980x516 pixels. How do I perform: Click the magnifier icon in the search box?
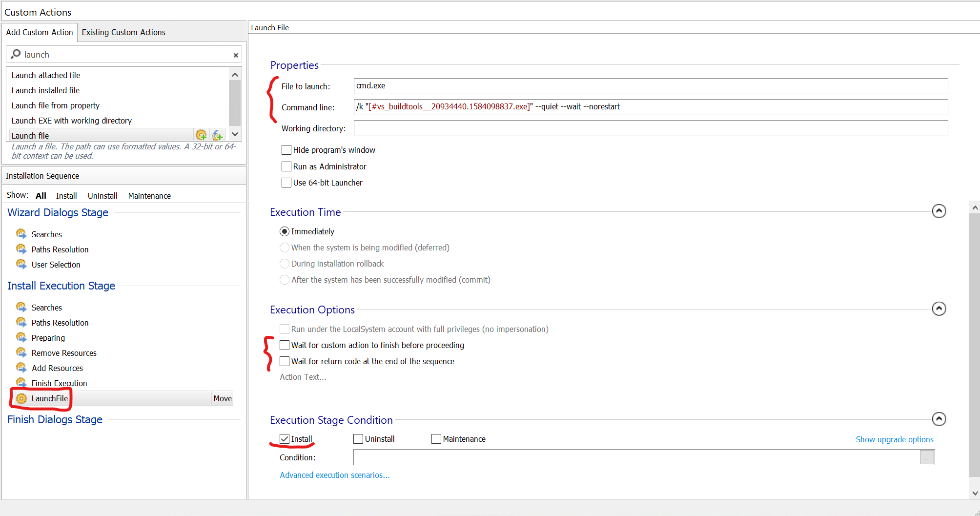[x=16, y=54]
